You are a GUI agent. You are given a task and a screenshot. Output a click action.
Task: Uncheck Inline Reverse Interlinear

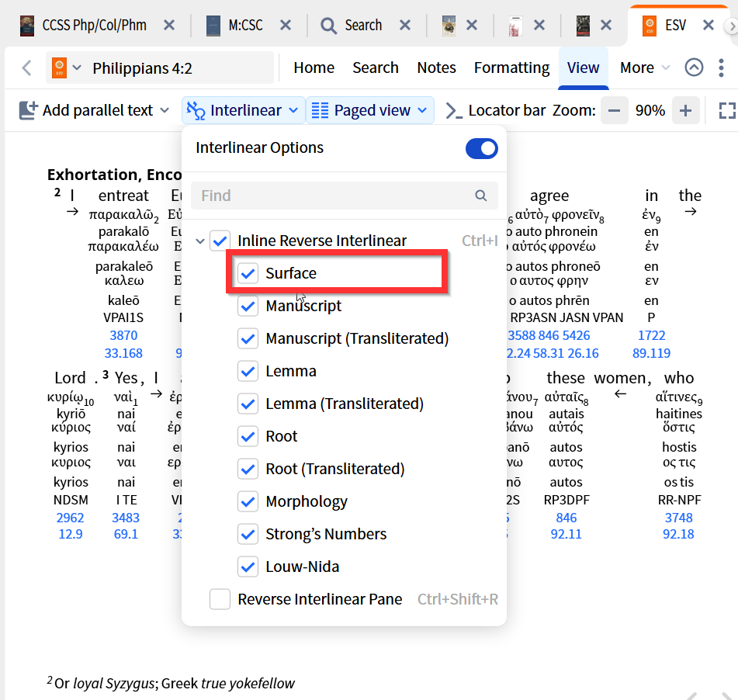pos(220,241)
